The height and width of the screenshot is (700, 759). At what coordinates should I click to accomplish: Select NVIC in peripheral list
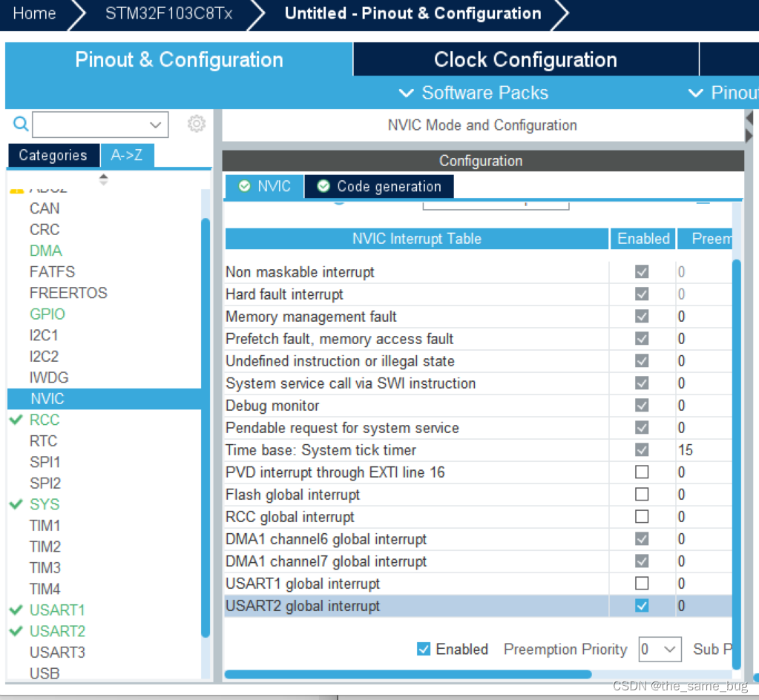[104, 399]
